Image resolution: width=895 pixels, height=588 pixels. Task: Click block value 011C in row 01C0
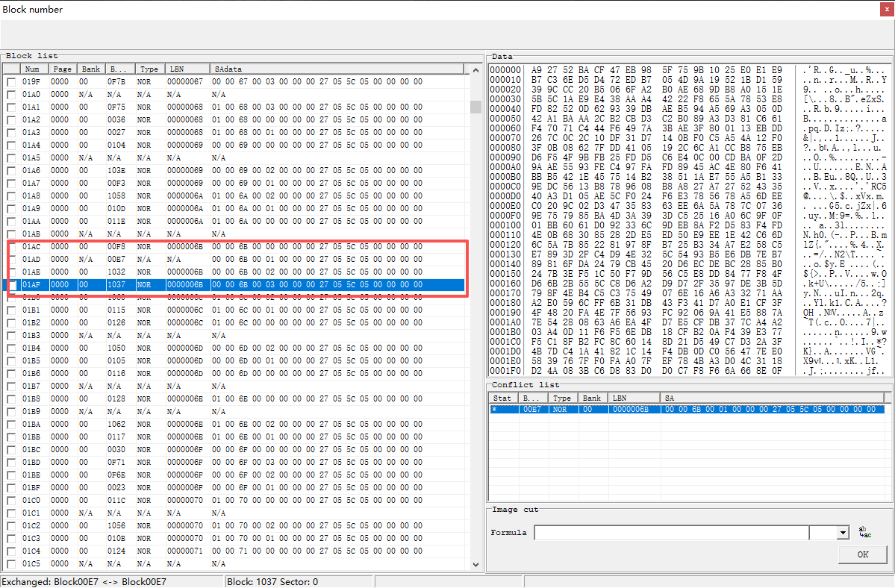(116, 500)
